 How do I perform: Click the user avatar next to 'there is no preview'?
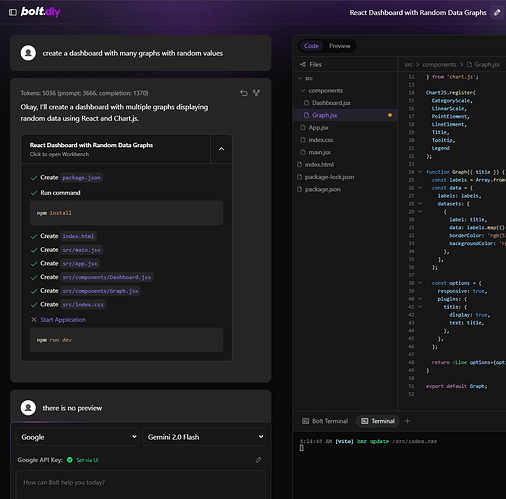28,408
